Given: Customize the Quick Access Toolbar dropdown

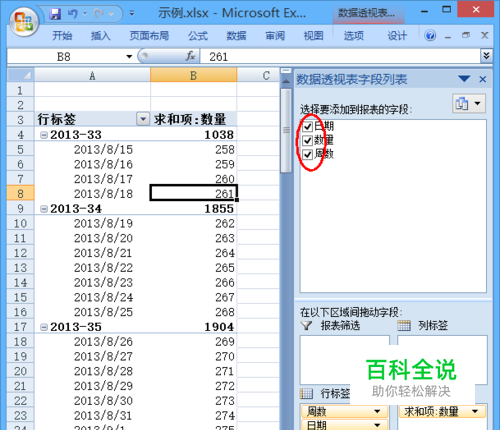Looking at the screenshot, I should [132, 14].
